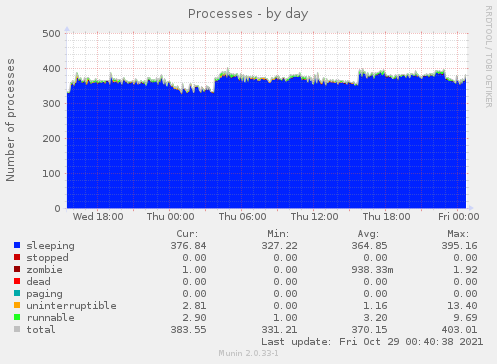
Task: Click the dark red zombie legend swatch
Action: click(x=17, y=269)
